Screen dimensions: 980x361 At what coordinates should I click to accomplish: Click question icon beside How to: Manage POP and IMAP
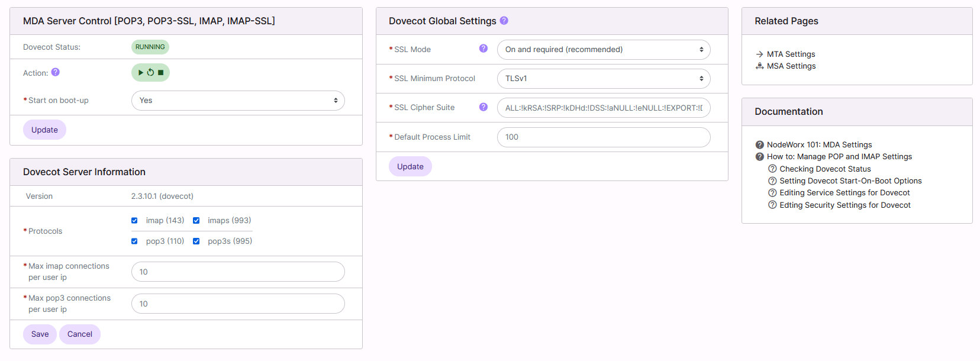(760, 157)
